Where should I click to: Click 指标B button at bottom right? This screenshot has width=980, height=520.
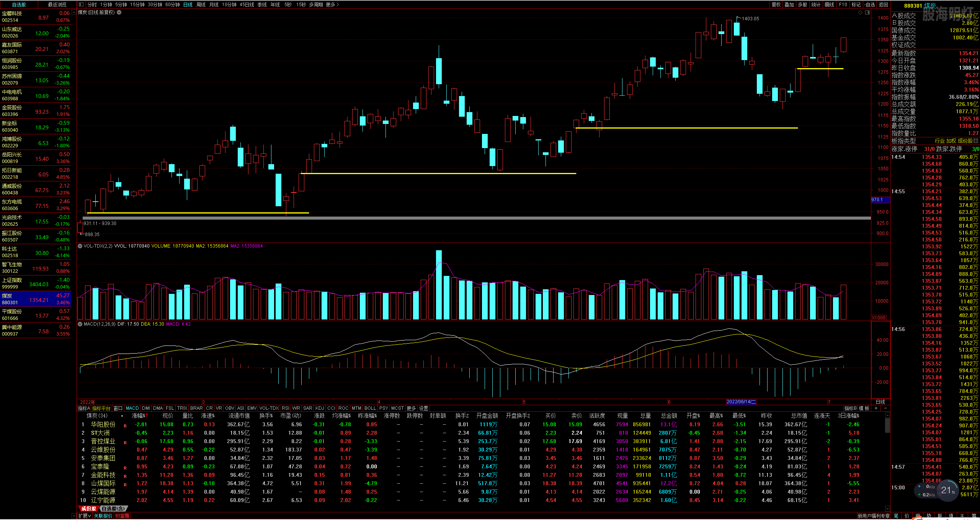[x=850, y=408]
